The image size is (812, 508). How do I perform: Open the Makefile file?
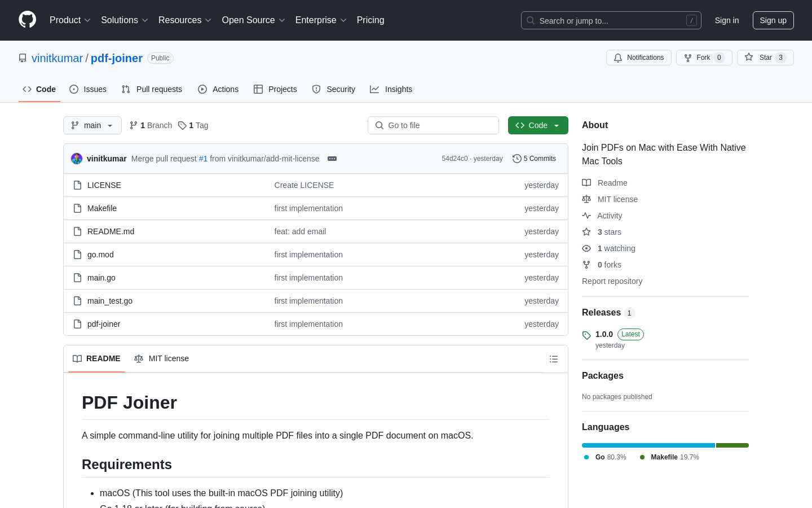pyautogui.click(x=102, y=208)
